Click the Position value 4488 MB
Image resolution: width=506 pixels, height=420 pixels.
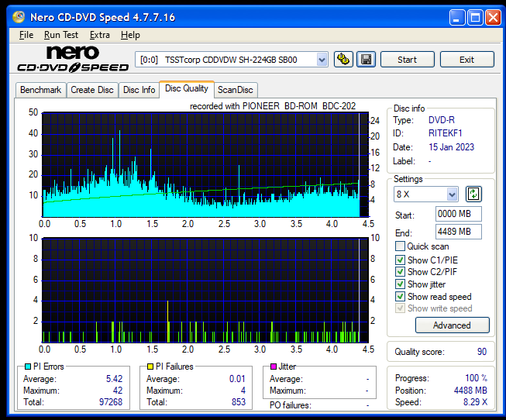coord(470,391)
